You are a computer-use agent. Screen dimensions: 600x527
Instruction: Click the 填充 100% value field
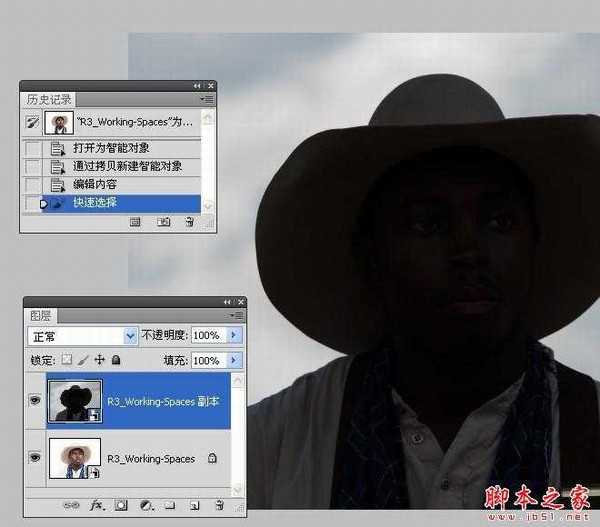[209, 360]
